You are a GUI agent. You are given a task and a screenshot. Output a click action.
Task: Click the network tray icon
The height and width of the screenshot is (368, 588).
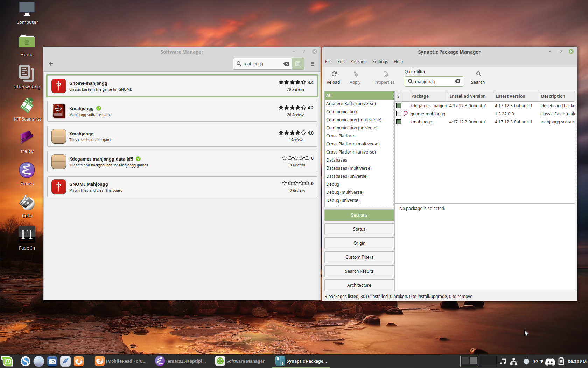(514, 361)
